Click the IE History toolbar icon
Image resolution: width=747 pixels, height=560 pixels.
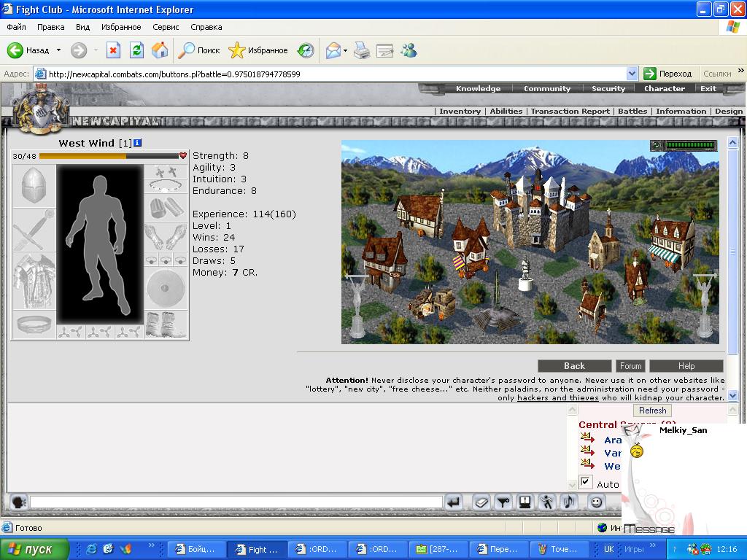tap(306, 50)
